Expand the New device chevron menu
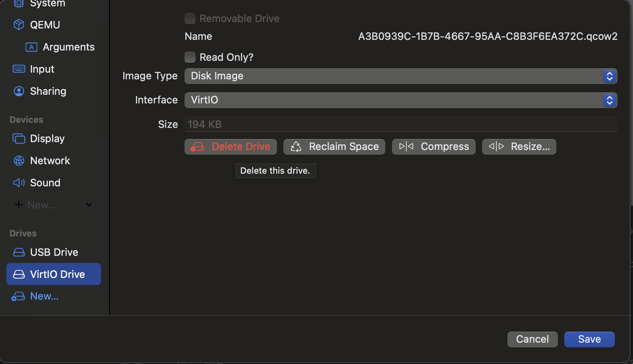The image size is (633, 364). click(x=89, y=205)
